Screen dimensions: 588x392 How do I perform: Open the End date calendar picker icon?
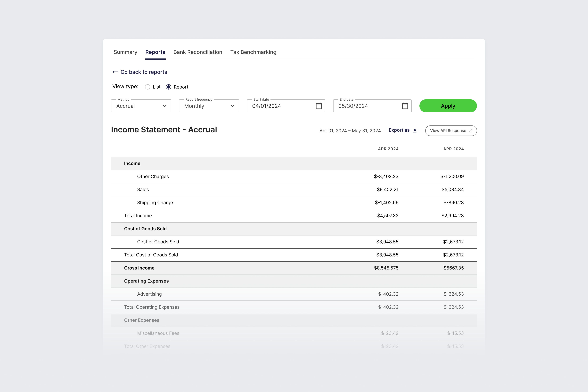click(405, 106)
